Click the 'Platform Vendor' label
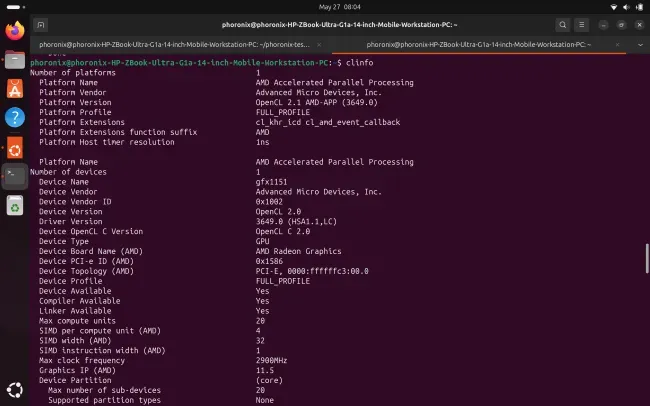Viewport: 650px width, 406px height. coord(73,92)
